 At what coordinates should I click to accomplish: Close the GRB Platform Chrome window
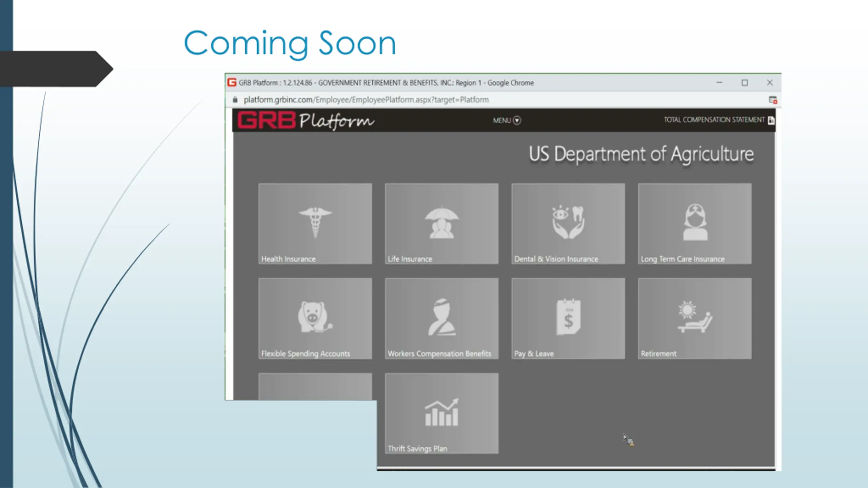pyautogui.click(x=770, y=82)
